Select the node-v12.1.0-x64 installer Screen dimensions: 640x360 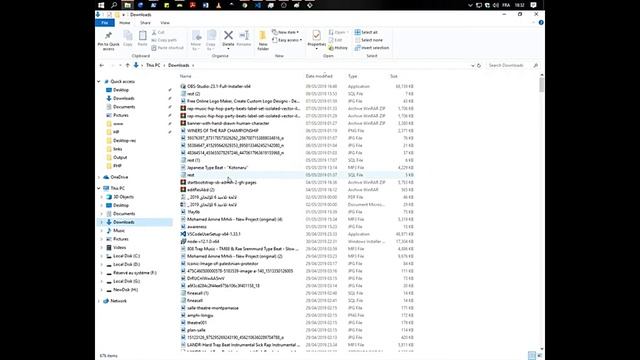click(x=203, y=242)
